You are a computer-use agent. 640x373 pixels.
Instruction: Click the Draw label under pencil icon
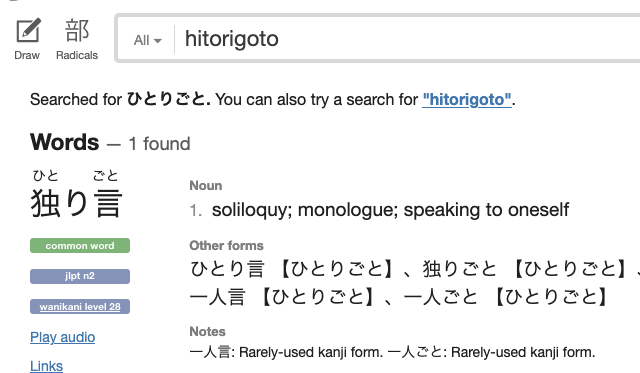[27, 55]
